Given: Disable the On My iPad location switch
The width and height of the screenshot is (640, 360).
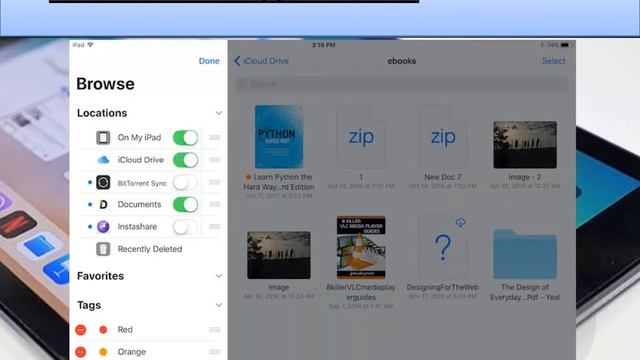Looking at the screenshot, I should pyautogui.click(x=185, y=138).
